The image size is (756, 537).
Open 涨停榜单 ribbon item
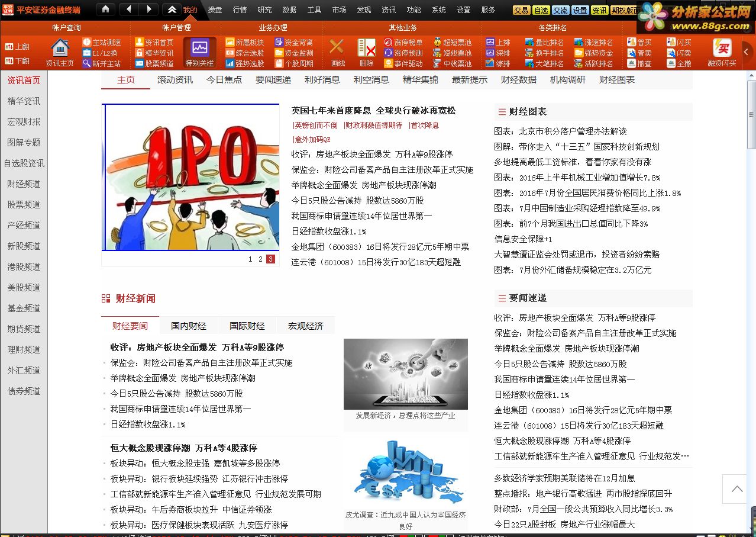(403, 42)
